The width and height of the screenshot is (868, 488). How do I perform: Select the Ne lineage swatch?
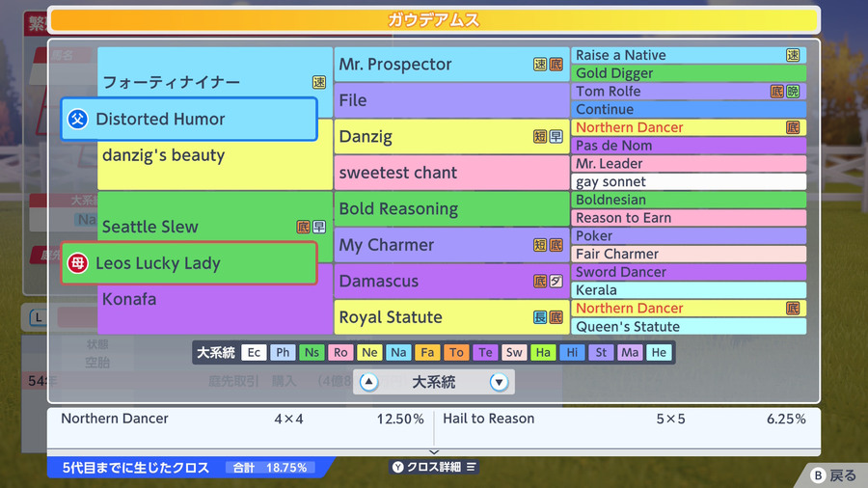(x=369, y=352)
